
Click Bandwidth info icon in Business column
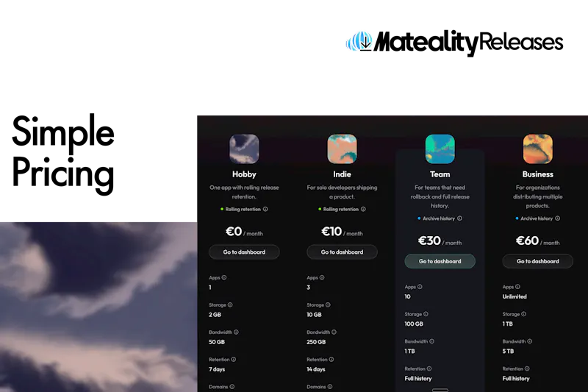[530, 341]
